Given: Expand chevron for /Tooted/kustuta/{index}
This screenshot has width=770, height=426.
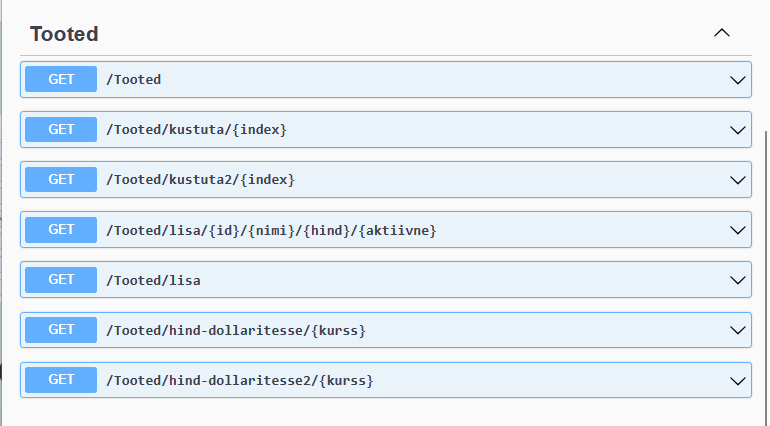Looking at the screenshot, I should pyautogui.click(x=739, y=130).
